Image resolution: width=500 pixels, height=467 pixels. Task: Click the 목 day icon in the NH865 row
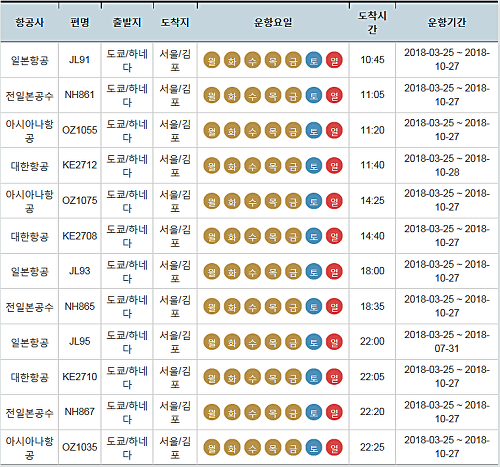click(x=273, y=306)
